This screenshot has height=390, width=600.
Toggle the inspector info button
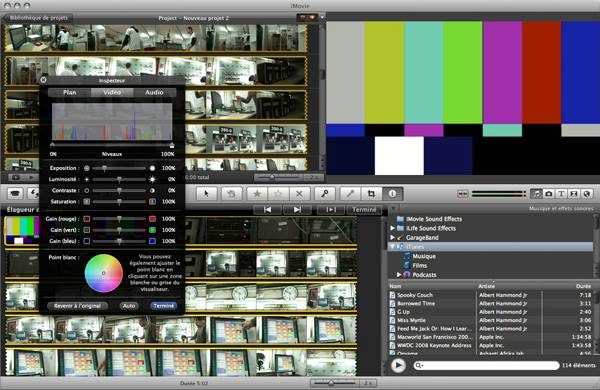(x=392, y=194)
